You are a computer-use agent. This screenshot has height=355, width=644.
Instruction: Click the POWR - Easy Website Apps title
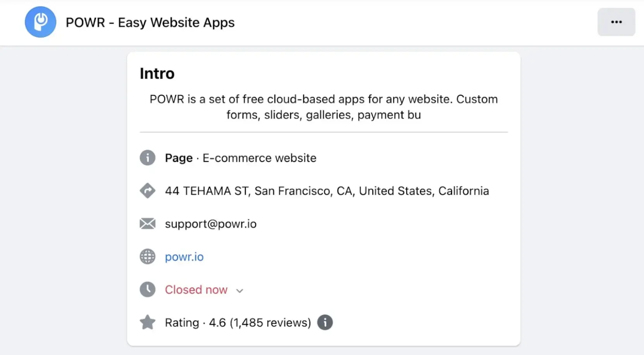click(150, 22)
